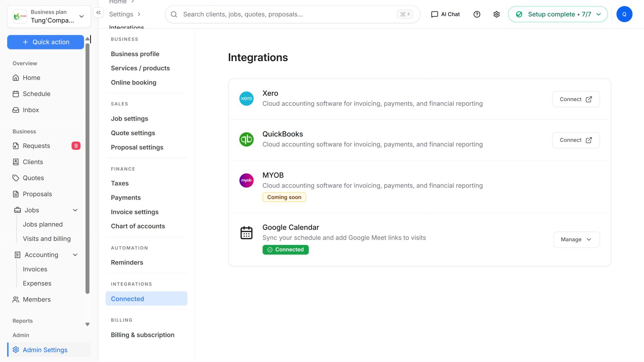Click the Quotes tag icon in the sidebar
The width and height of the screenshot is (644, 362).
click(x=16, y=178)
